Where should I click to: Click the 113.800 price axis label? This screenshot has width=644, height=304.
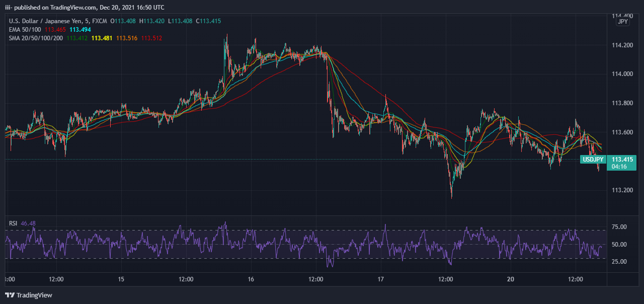(x=622, y=103)
